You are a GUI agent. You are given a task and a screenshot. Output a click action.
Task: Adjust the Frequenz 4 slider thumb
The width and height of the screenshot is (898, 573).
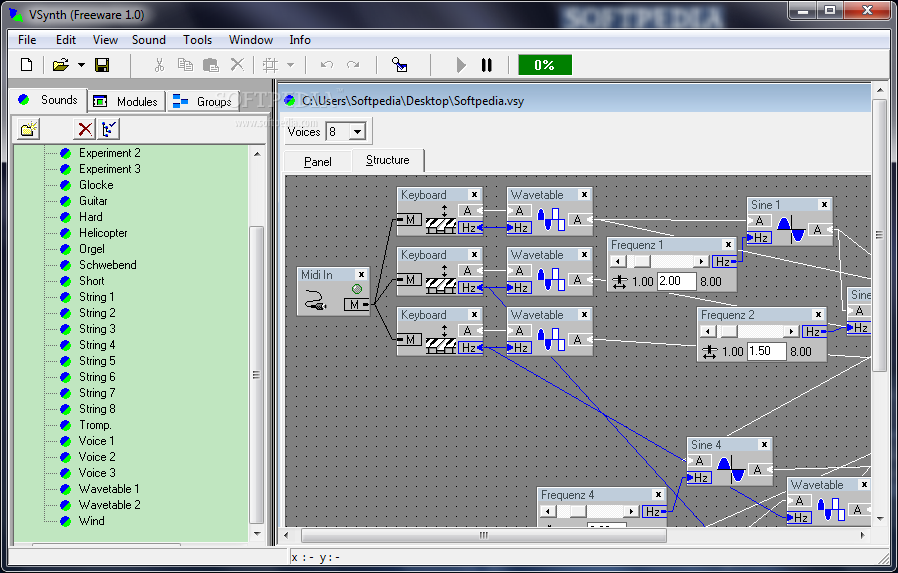point(578,511)
